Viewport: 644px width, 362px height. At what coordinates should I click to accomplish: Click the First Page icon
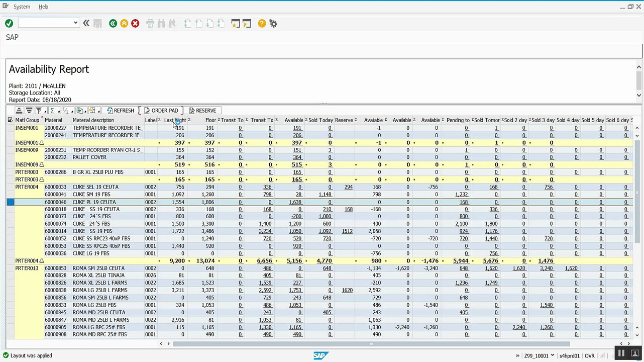point(187,23)
